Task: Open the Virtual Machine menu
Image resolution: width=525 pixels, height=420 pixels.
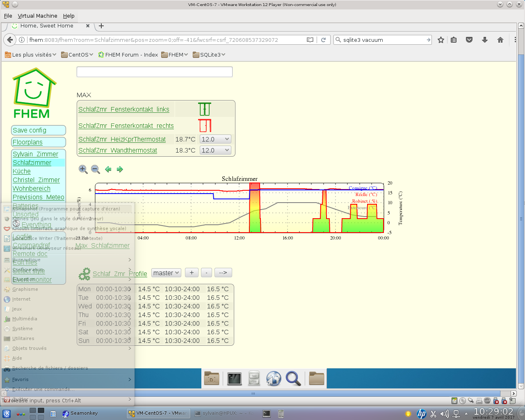Action: pyautogui.click(x=37, y=16)
